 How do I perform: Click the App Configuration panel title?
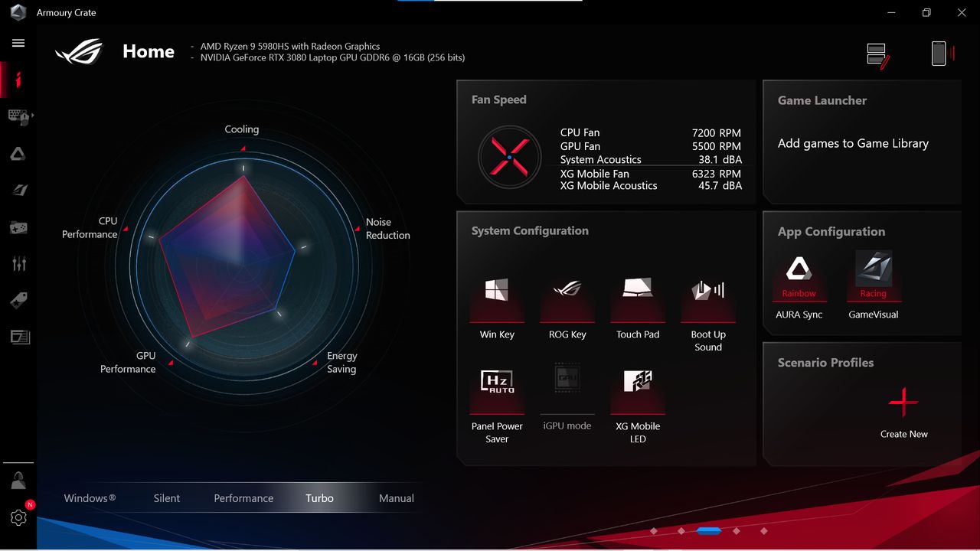pyautogui.click(x=831, y=231)
